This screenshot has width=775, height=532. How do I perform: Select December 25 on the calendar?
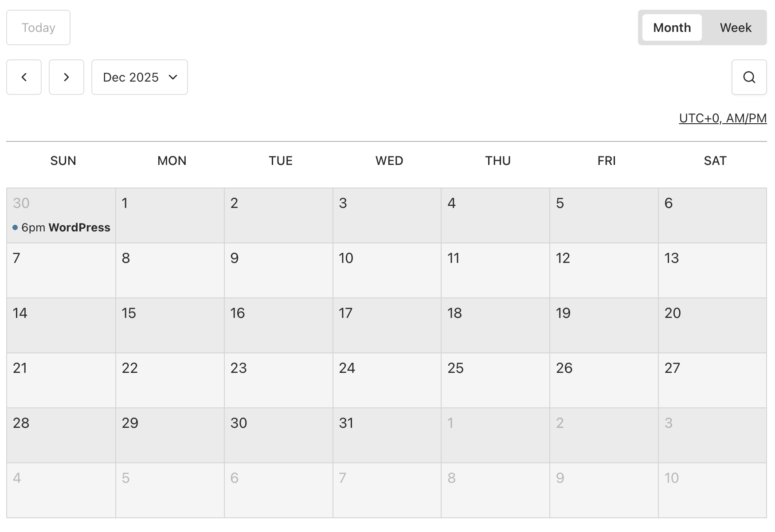tap(495, 380)
